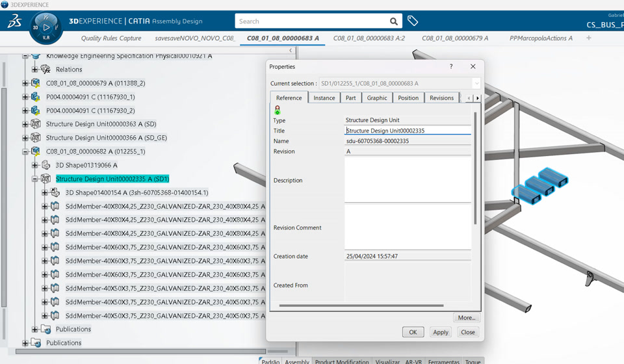The width and height of the screenshot is (624, 364).
Task: Click the Properties horizontal scrollbar
Action: [x=361, y=305]
